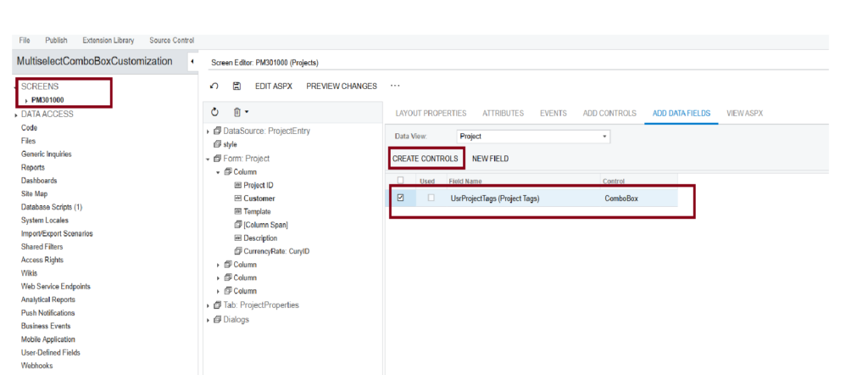Expand the Tab: ProjectProperties node
The width and height of the screenshot is (868, 375).
pyautogui.click(x=209, y=305)
